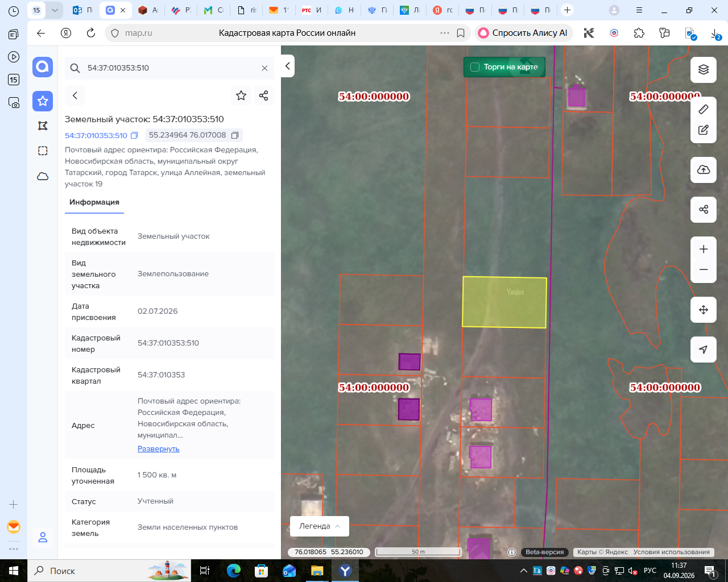Add parcel to favorites with star icon
The height and width of the screenshot is (582, 728).
(x=241, y=95)
